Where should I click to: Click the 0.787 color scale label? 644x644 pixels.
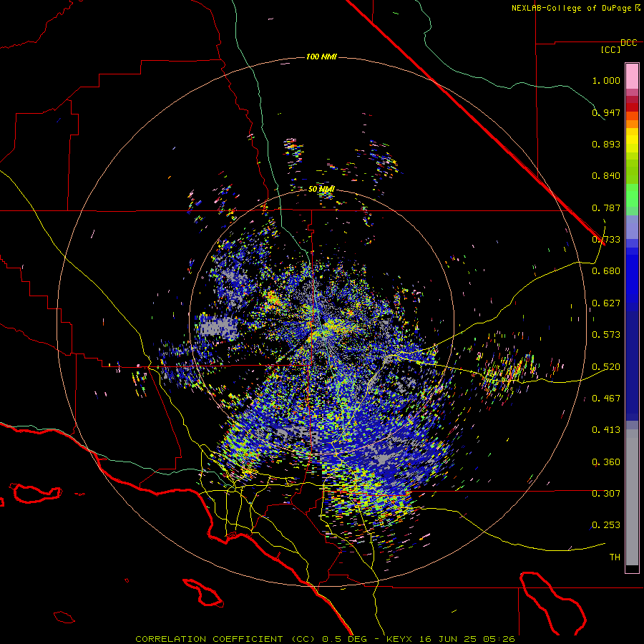click(606, 208)
